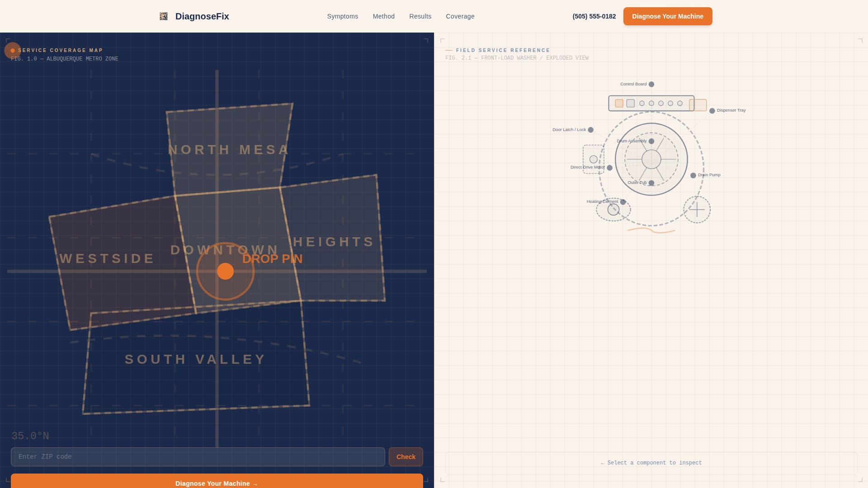Select the Dispenser Tray hotspot dot

(x=712, y=111)
